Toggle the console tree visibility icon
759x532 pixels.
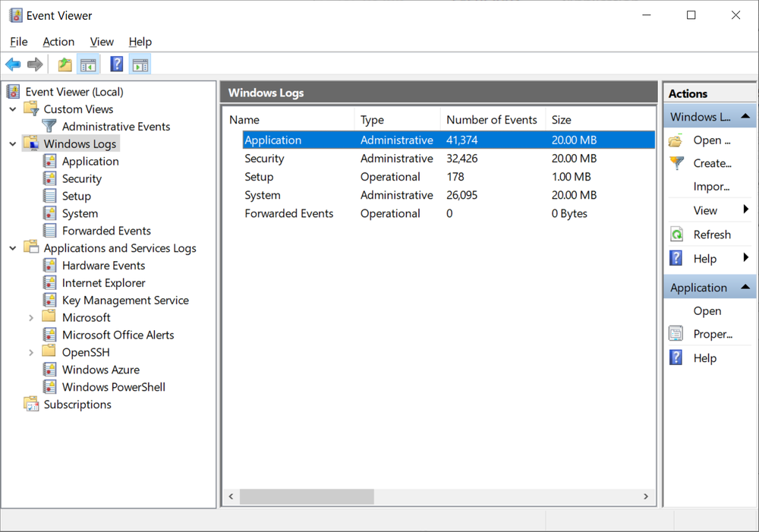coord(88,64)
